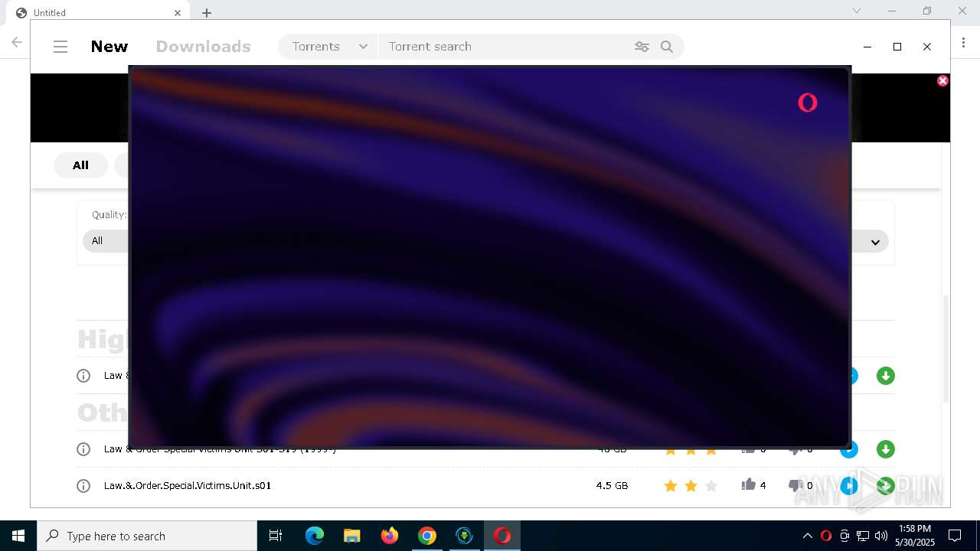980x551 pixels.
Task: Open the hamburger menu in torrent app
Action: point(60,47)
